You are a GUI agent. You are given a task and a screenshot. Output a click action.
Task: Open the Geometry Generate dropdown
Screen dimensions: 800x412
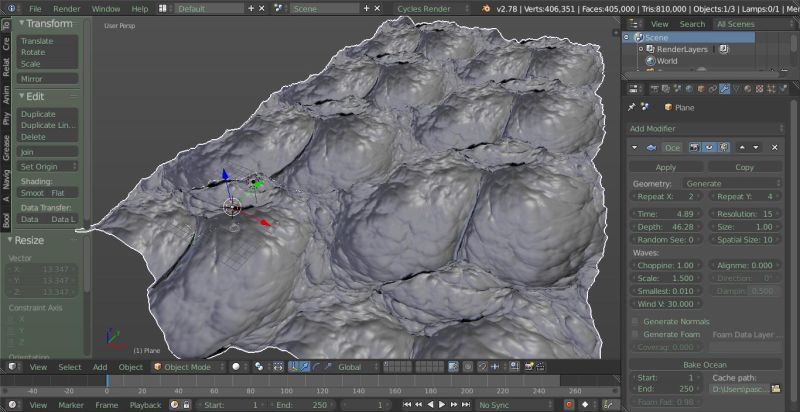[731, 183]
